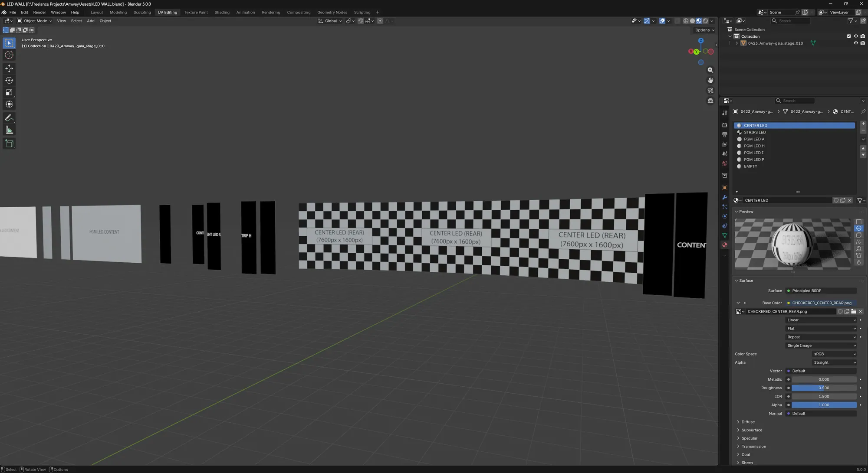The width and height of the screenshot is (868, 473).
Task: Select the Annotate pencil tool
Action: [x=9, y=118]
